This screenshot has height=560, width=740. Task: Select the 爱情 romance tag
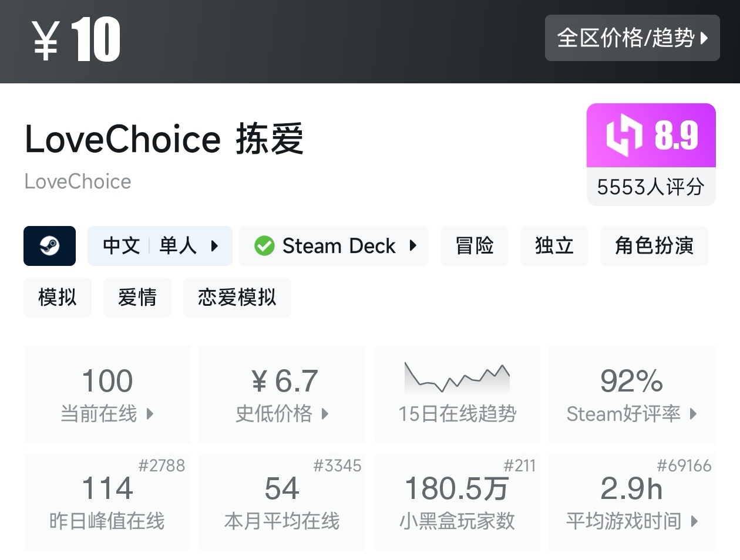click(137, 298)
